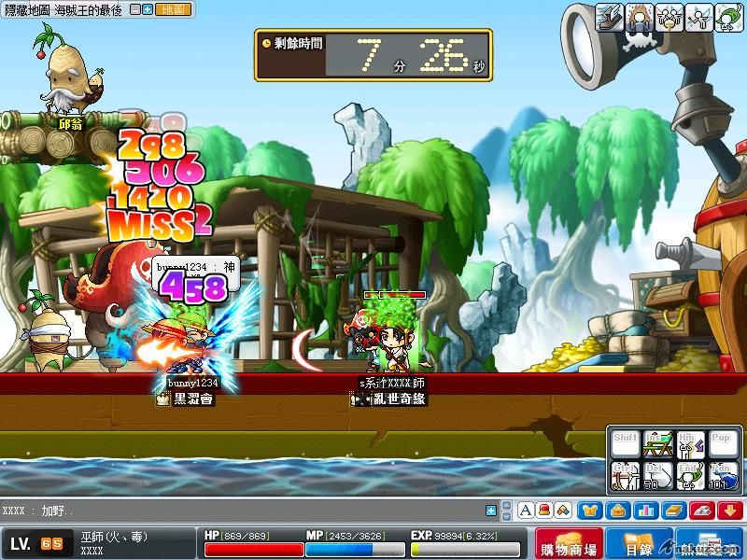Image resolution: width=747 pixels, height=560 pixels.
Task: Use the chair item in Ins slot
Action: click(x=658, y=444)
